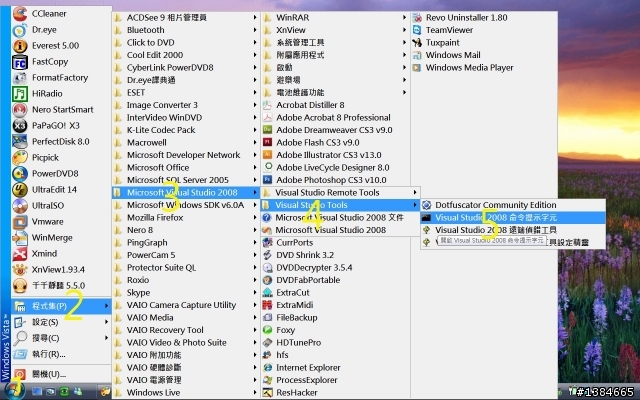Open Bluetooth program folder
640x400 pixels.
[186, 30]
